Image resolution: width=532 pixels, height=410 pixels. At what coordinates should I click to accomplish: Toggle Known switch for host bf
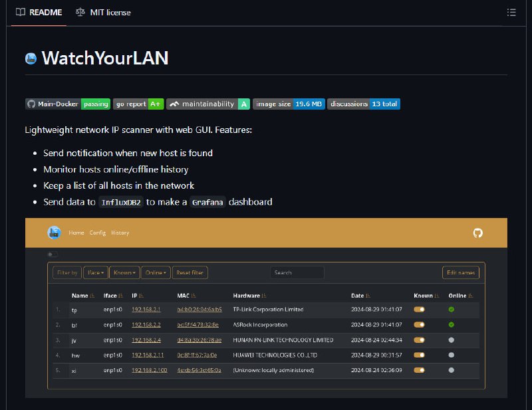tap(419, 324)
